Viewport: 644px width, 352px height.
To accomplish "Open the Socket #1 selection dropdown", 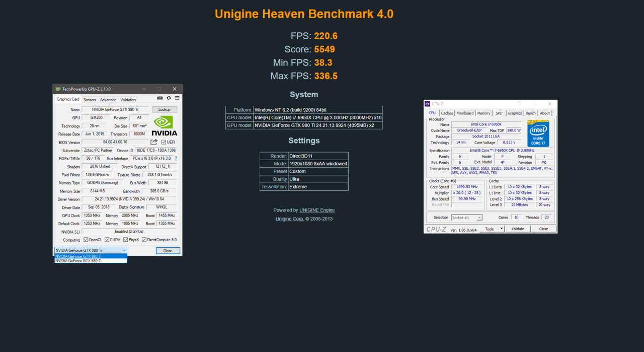I will coord(466,218).
